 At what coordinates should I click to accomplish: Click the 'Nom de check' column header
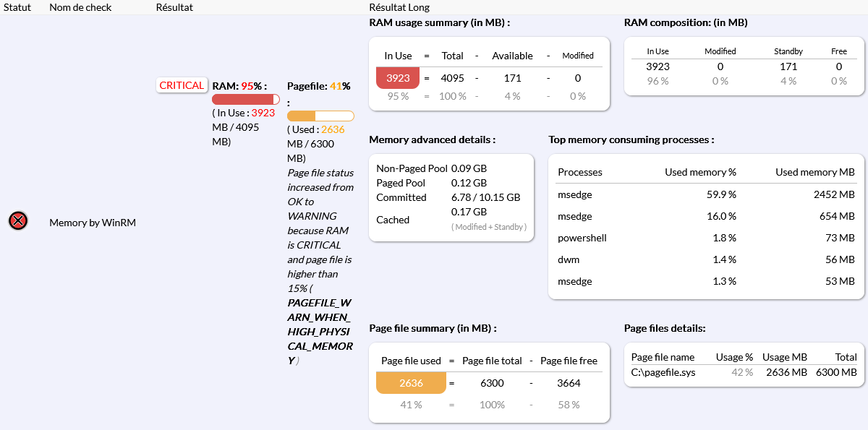79,7
